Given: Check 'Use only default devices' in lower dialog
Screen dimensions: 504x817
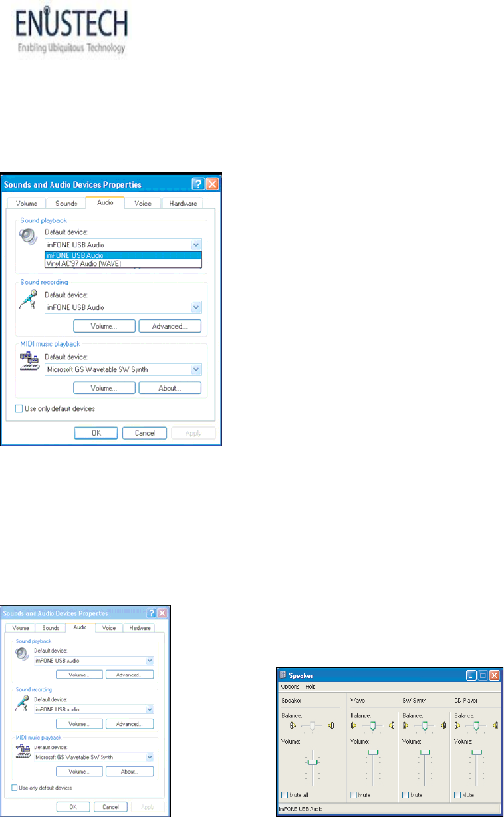Looking at the screenshot, I should coord(14,788).
